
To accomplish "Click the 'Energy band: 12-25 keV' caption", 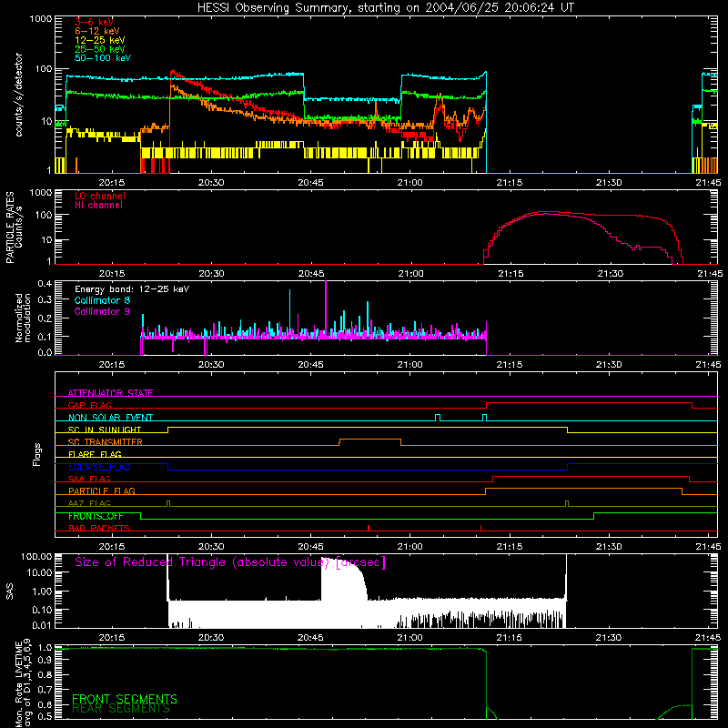I will (132, 289).
